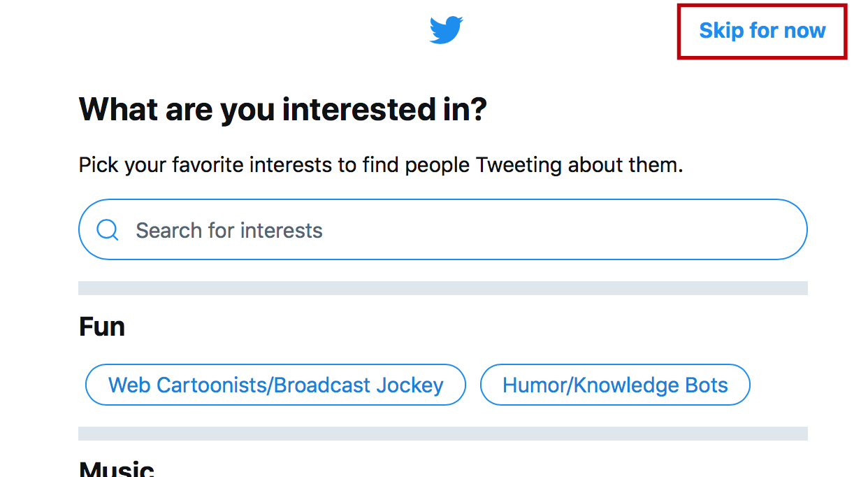Screen dimensions: 868x477
Task: Click the placeholder text in interests search box
Action: [229, 230]
